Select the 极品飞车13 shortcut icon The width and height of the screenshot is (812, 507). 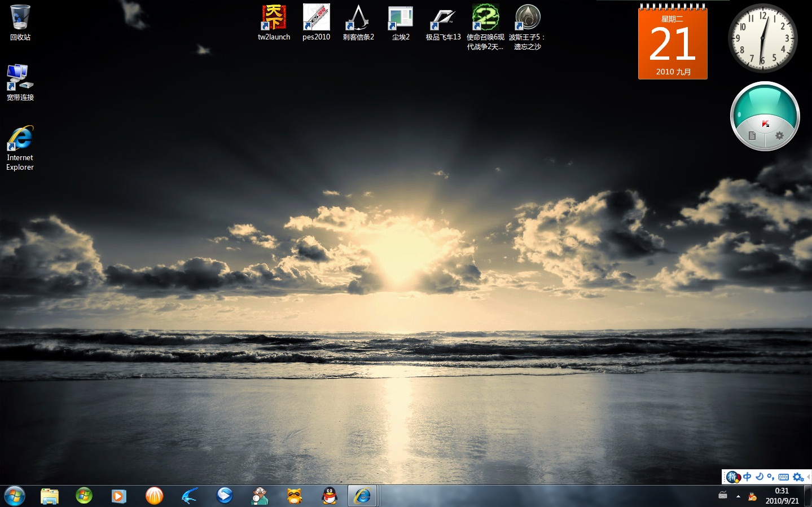[443, 23]
